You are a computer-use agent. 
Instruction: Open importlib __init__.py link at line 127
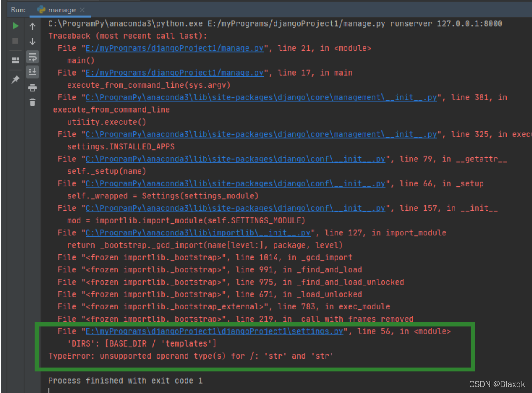click(198, 232)
